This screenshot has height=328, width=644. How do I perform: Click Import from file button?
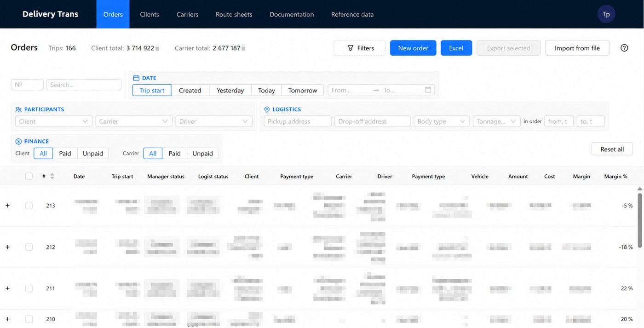click(x=577, y=48)
